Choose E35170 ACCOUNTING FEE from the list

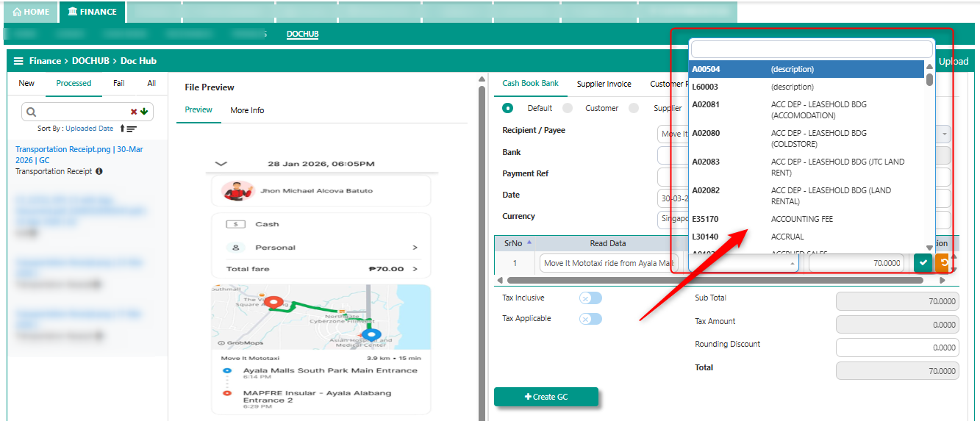pos(806,219)
